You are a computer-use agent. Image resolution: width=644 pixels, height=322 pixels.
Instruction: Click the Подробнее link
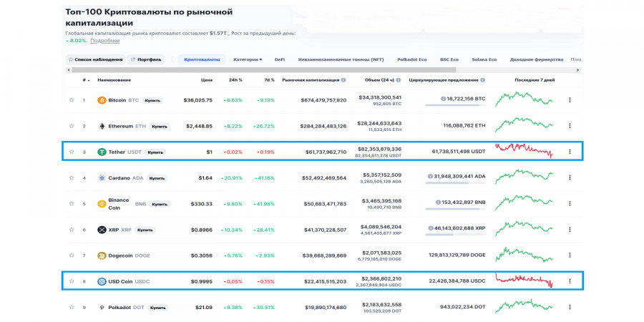[105, 41]
